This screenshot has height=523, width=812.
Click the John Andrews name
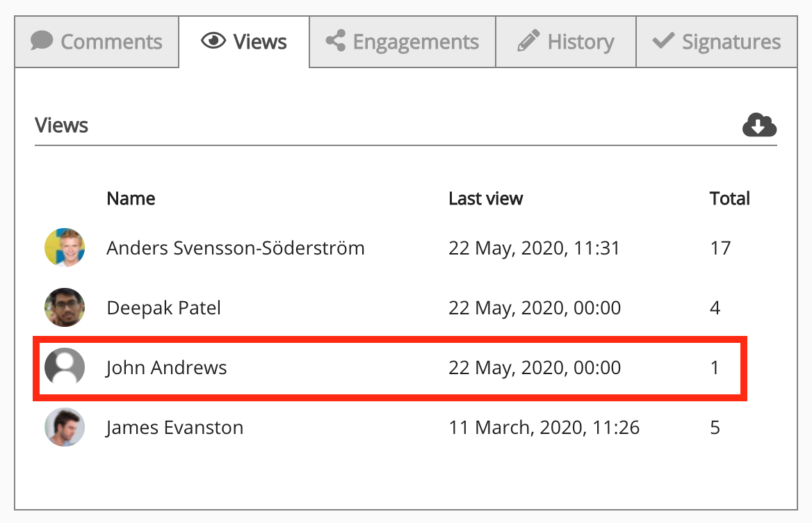(x=166, y=367)
